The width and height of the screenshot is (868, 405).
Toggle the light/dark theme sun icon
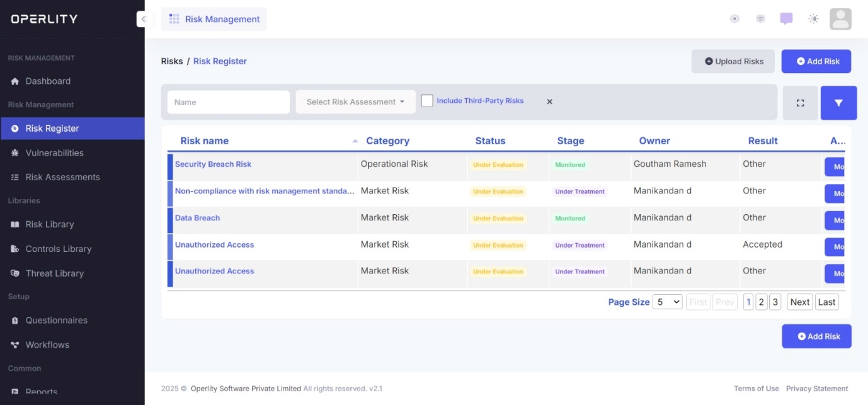(813, 19)
